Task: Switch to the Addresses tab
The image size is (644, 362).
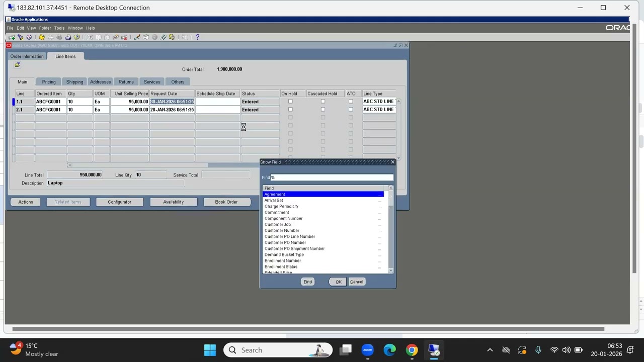Action: click(x=100, y=81)
